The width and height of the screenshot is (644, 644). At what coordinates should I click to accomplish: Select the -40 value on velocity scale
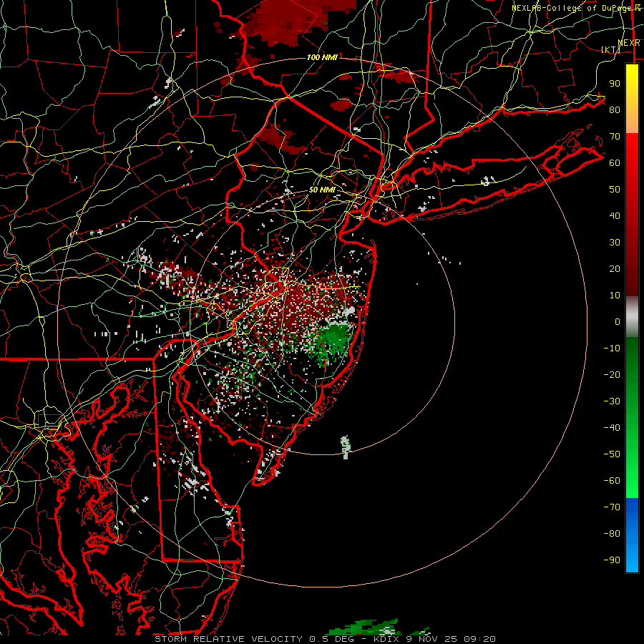point(612,428)
